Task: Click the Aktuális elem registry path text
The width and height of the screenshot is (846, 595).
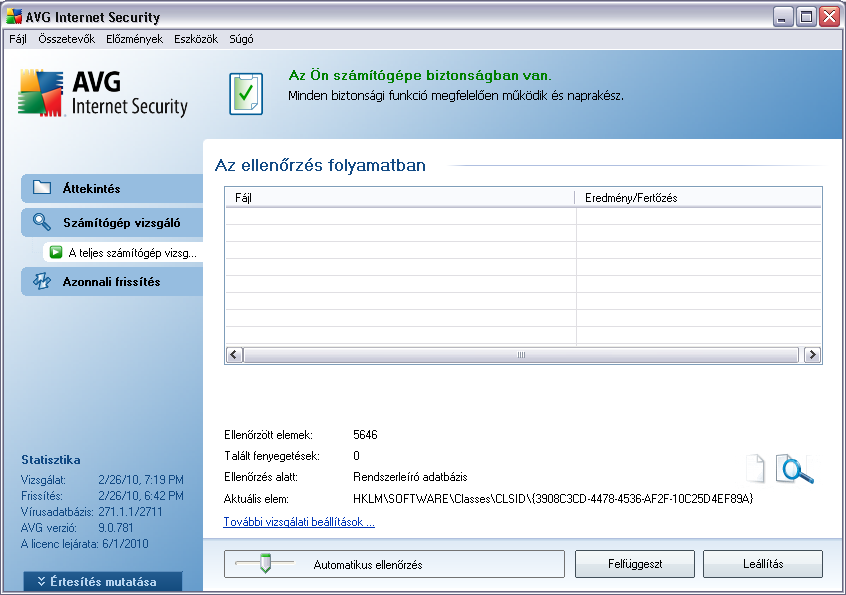Action: (x=553, y=499)
